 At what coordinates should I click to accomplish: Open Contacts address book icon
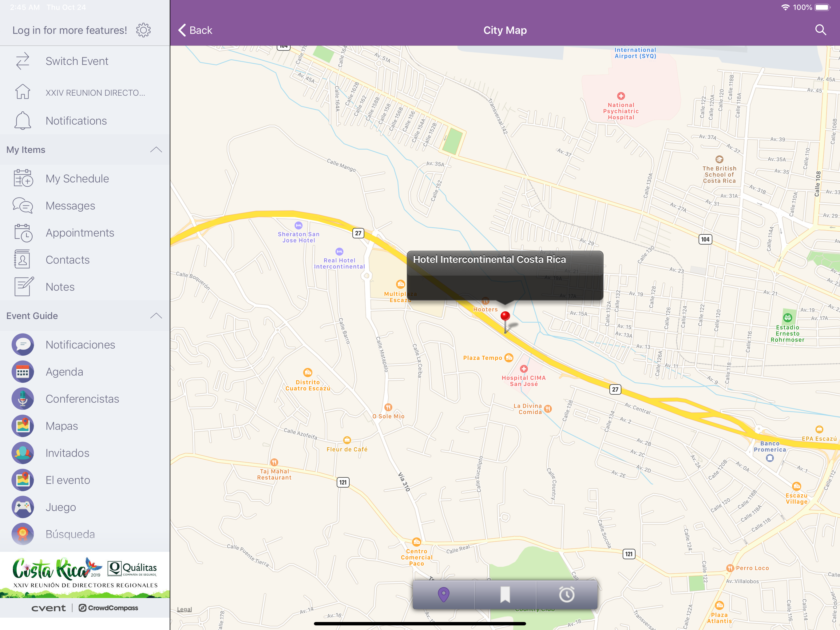pyautogui.click(x=22, y=260)
